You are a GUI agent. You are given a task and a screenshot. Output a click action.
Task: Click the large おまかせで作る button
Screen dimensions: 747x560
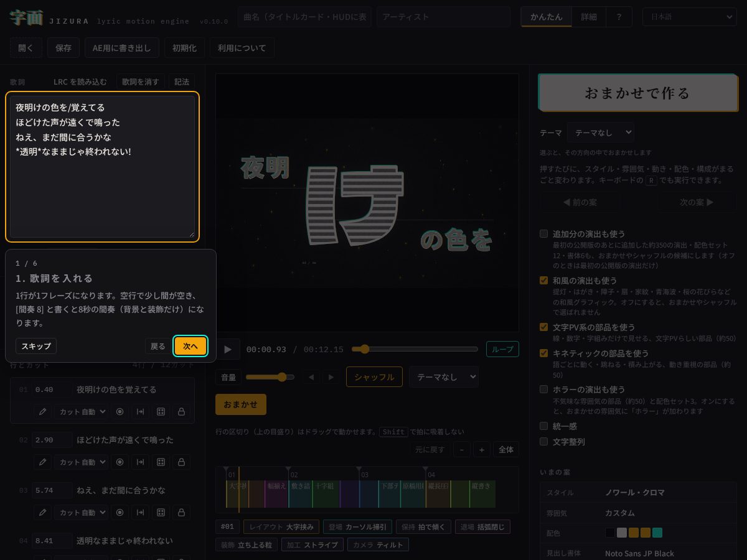pos(638,93)
